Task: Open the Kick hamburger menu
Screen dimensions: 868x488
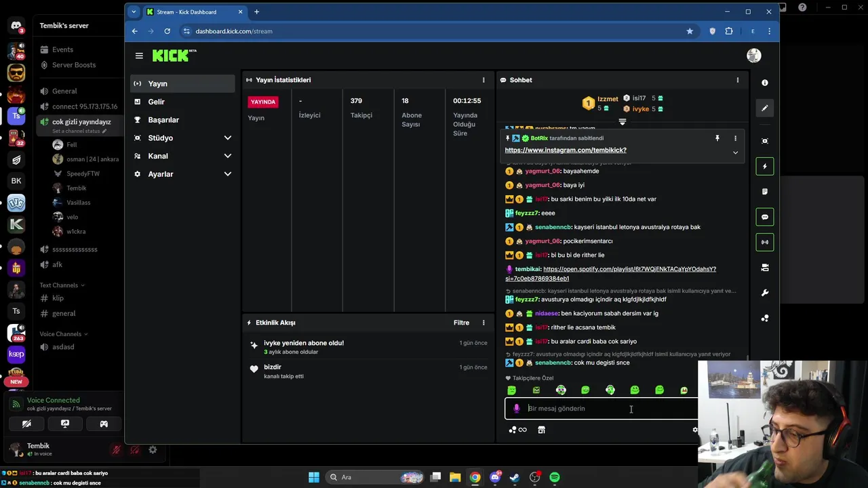Action: click(x=139, y=56)
